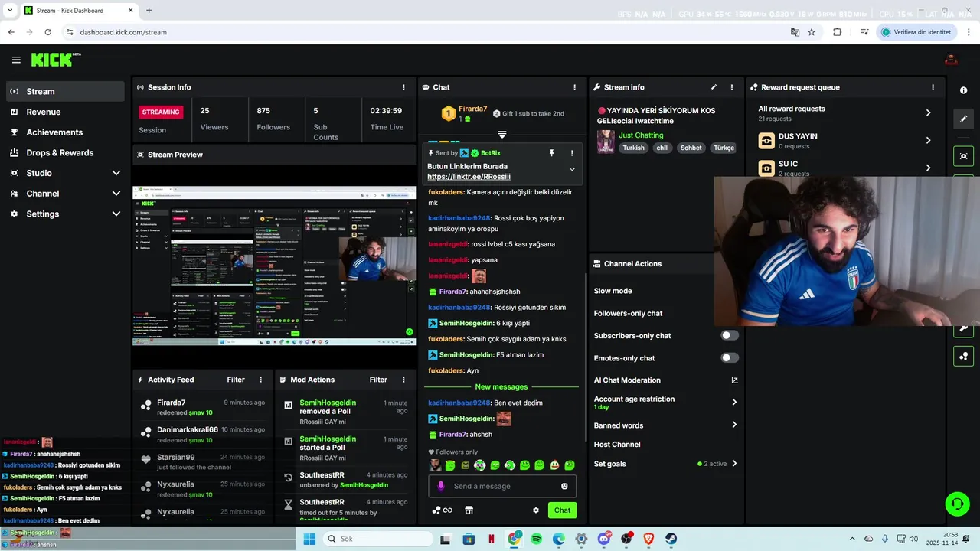980x551 pixels.
Task: Click the channel points widget icon in right sidebar
Action: [963, 356]
